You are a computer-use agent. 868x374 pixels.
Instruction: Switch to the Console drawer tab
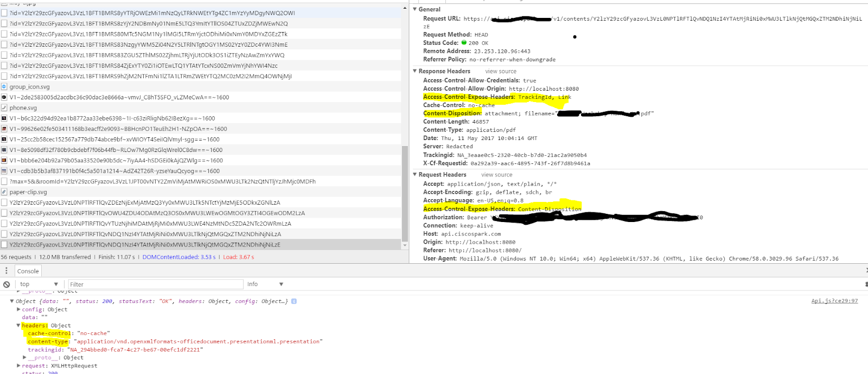28,271
